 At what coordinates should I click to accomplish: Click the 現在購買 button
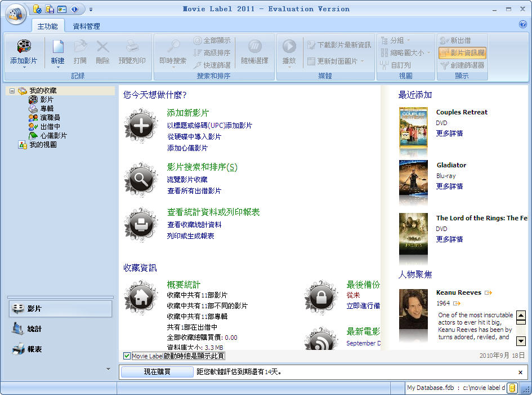157,372
